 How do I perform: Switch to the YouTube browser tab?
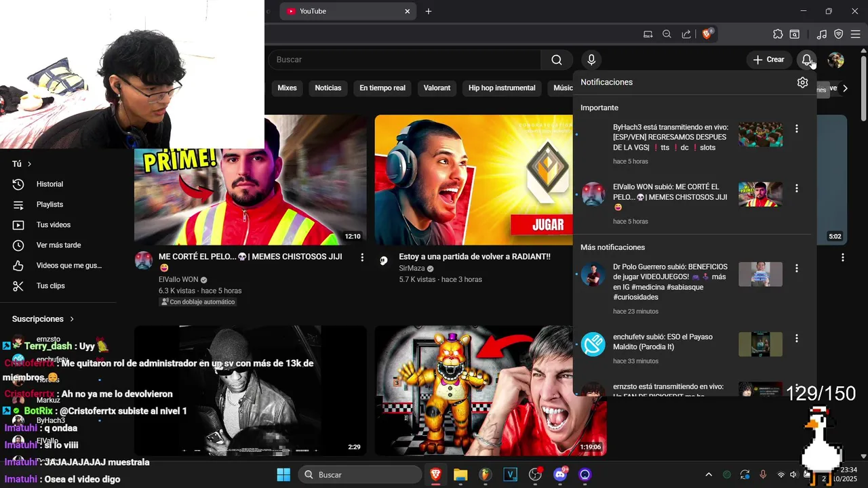[349, 12]
